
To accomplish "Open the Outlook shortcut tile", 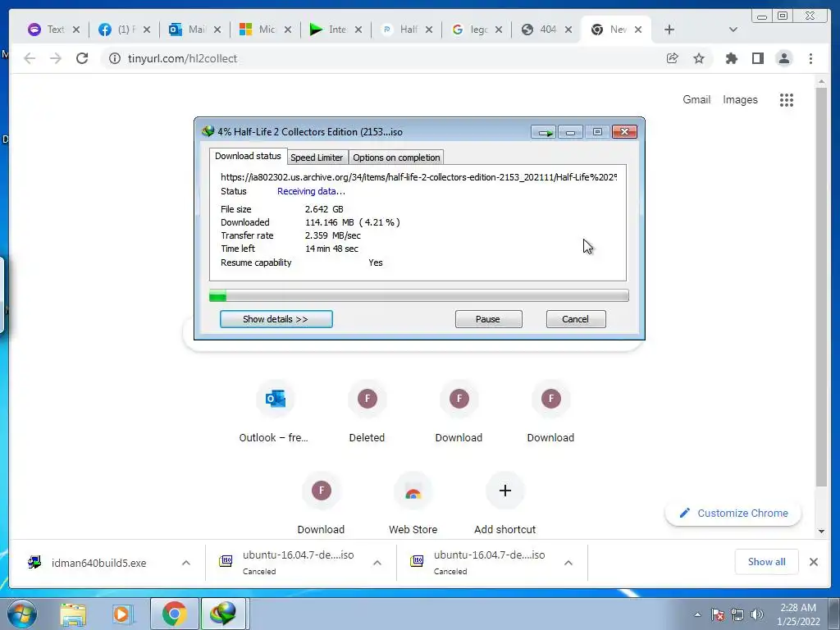I will (x=275, y=412).
